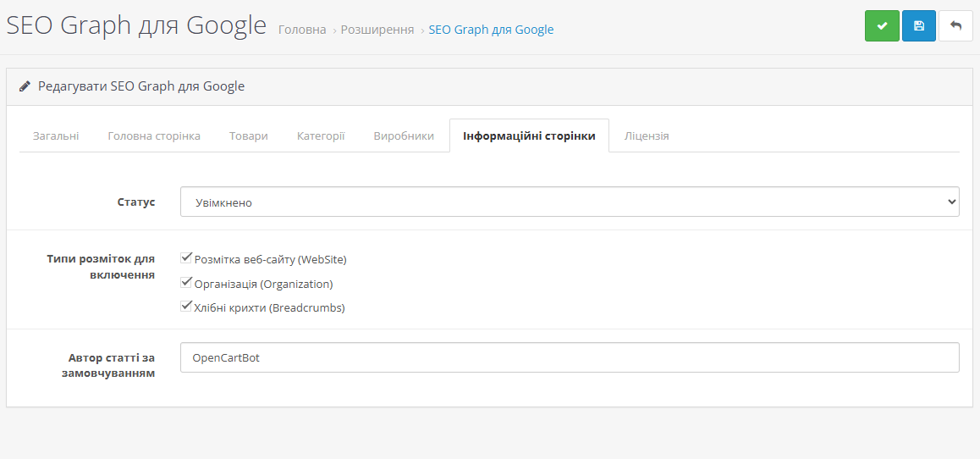Open the Ліцензія tab

[647, 136]
